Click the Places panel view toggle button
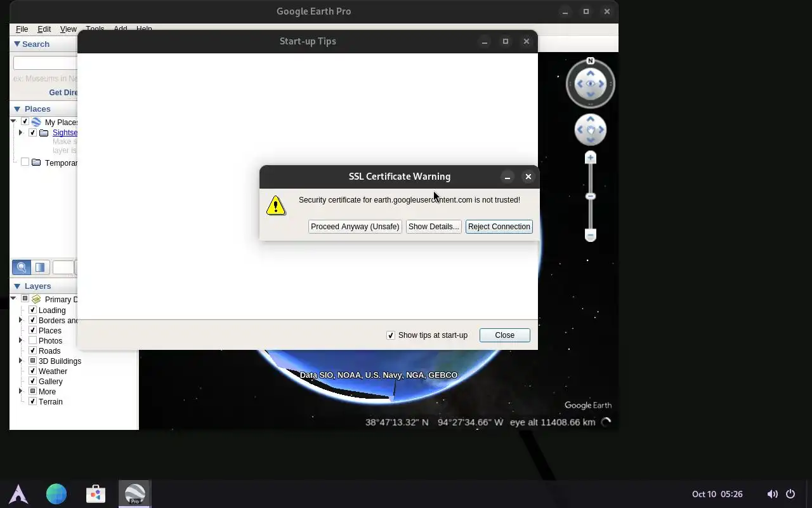 coord(40,267)
